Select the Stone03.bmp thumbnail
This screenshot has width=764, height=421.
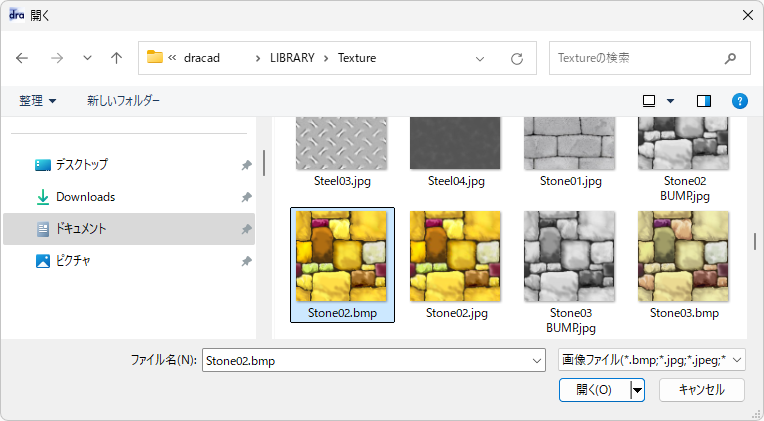click(684, 256)
